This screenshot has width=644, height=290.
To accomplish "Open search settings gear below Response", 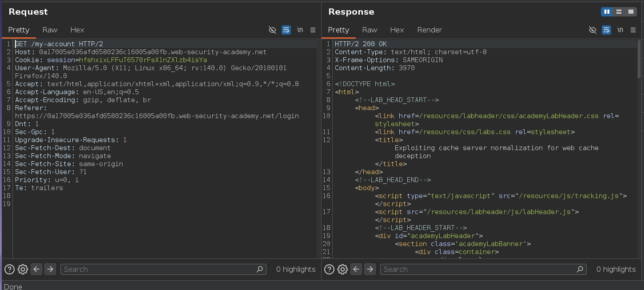I will 342,269.
